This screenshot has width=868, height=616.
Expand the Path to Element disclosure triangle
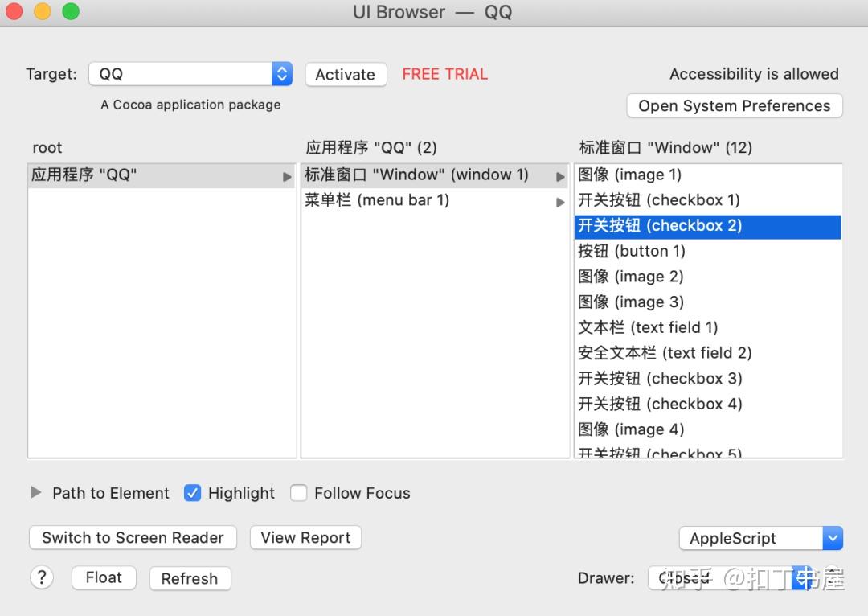tap(35, 492)
